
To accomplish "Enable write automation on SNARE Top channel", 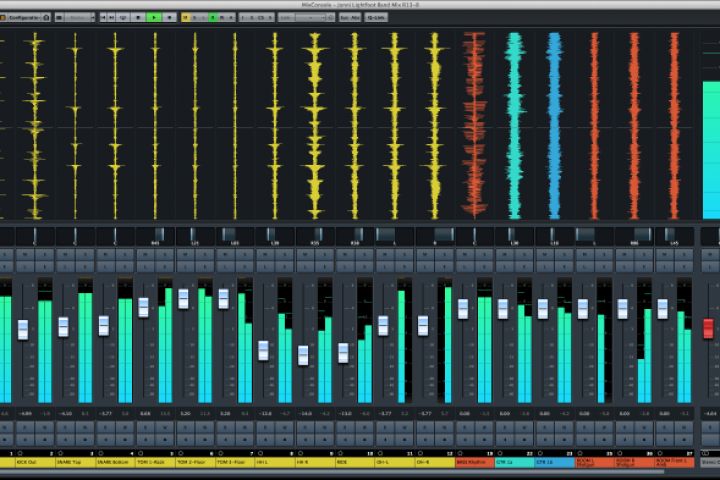I will tap(85, 428).
